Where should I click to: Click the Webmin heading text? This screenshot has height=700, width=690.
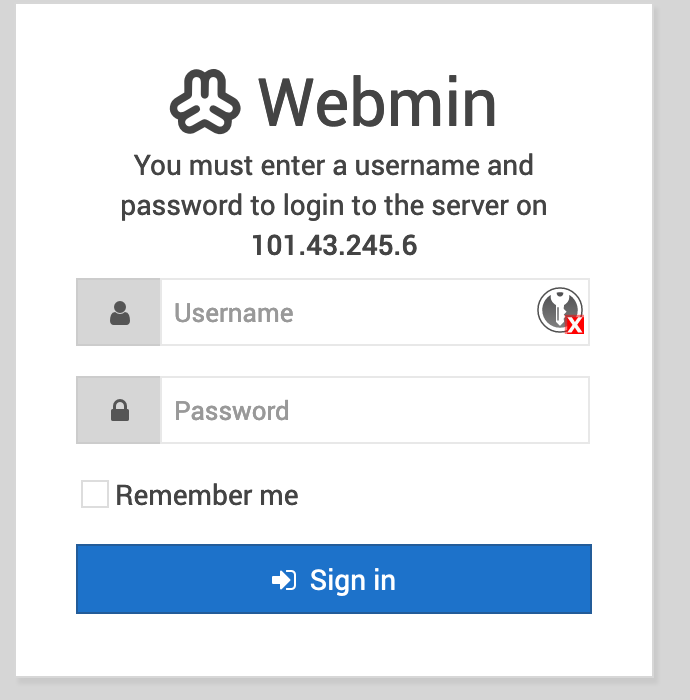pos(377,101)
